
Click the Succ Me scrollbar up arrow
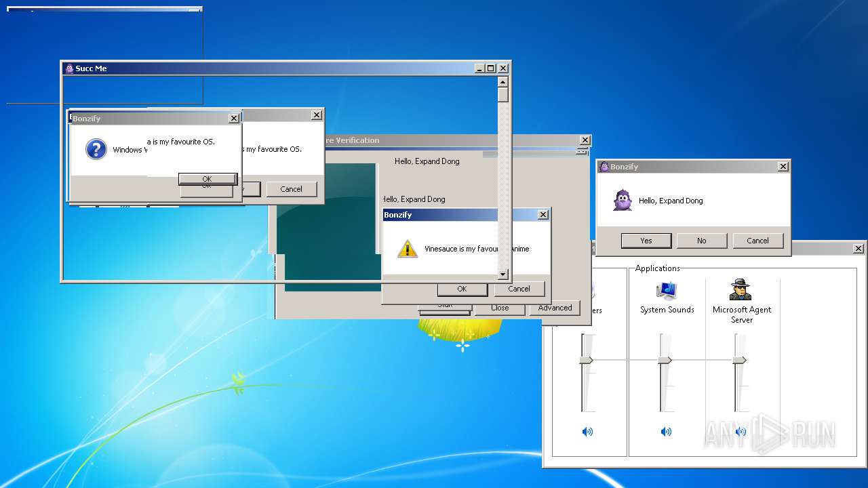click(502, 82)
